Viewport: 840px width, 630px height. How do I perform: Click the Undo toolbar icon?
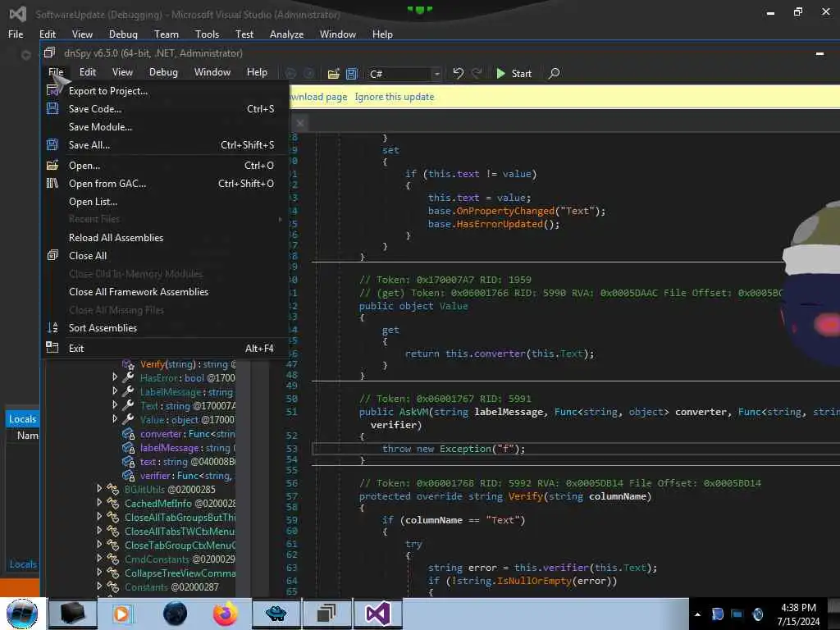tap(458, 73)
